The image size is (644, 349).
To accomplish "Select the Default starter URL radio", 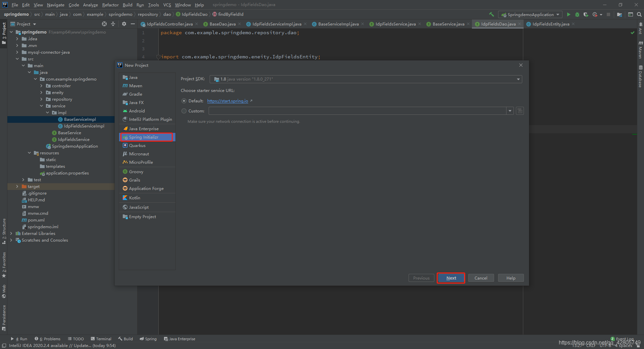I will click(184, 101).
